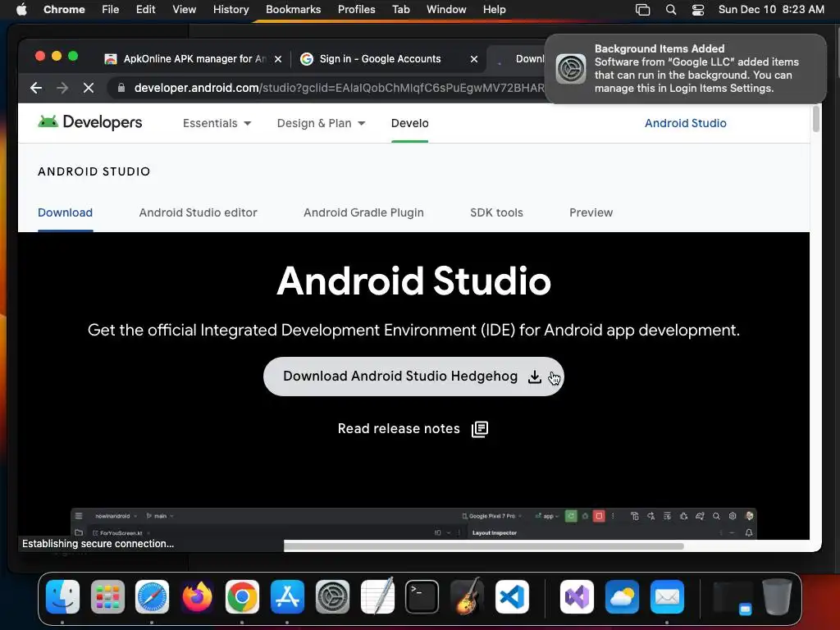Click Download Android Studio Hedgehog button

pos(413,377)
